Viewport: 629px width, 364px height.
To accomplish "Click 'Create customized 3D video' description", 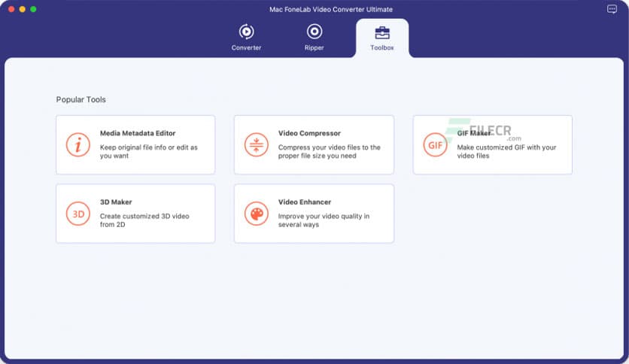I will [144, 220].
